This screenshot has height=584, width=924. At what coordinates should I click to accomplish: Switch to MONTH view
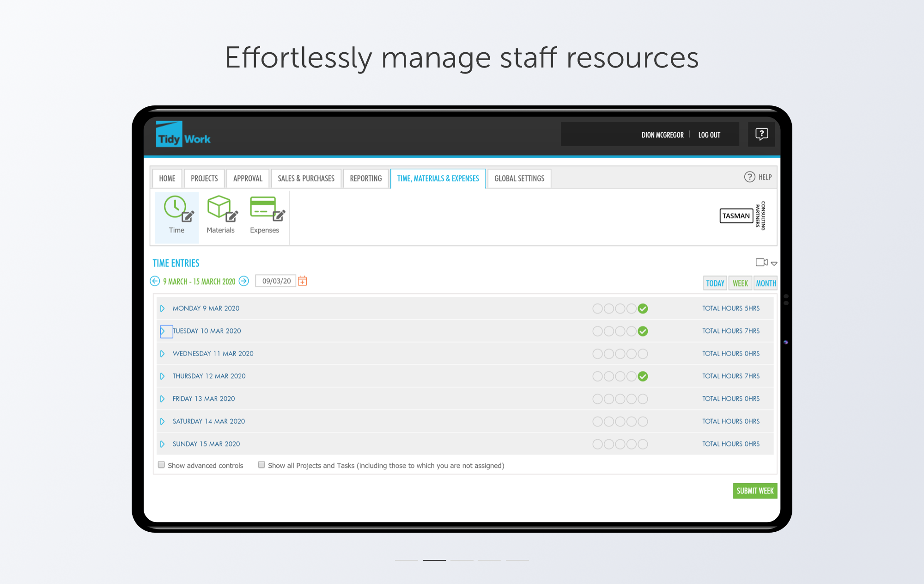766,282
